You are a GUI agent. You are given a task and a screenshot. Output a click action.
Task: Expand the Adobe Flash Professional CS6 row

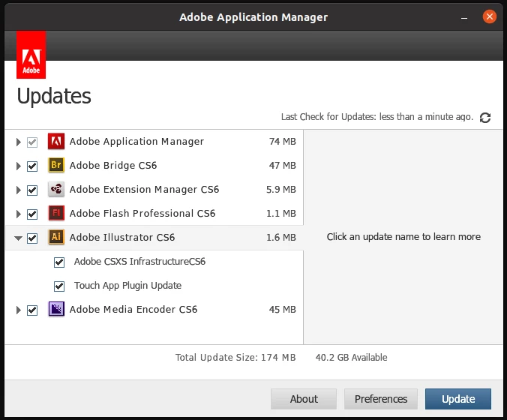19,214
